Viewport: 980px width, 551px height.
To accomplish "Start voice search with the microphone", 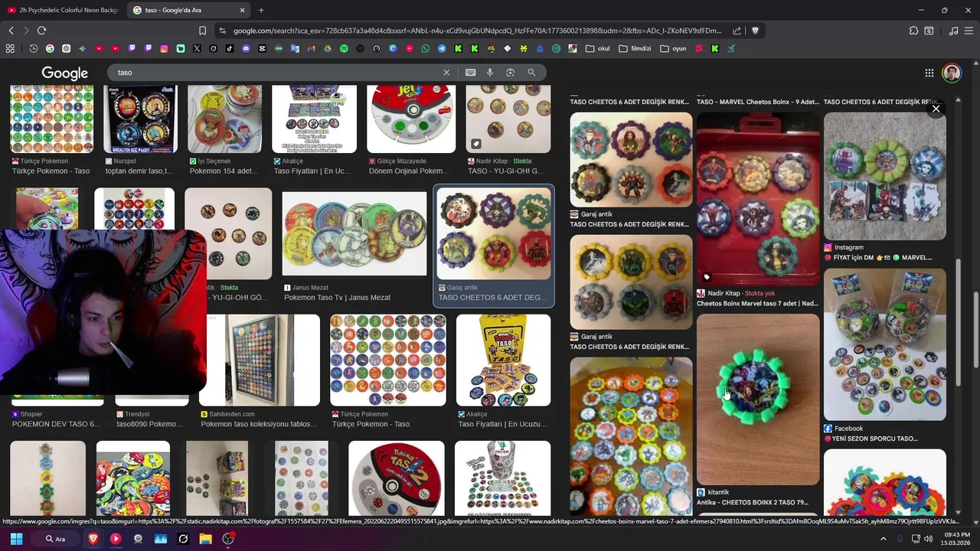I will tap(490, 72).
